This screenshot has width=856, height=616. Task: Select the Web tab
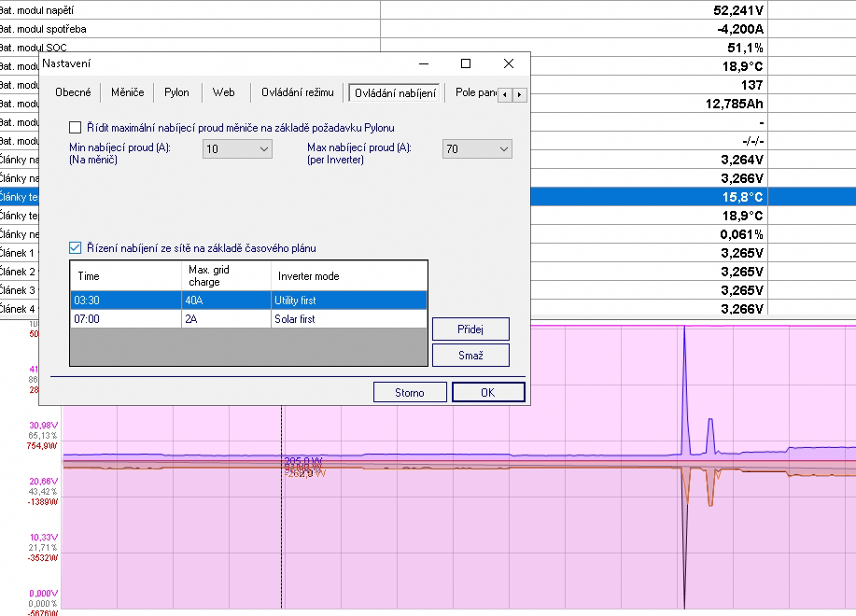click(x=224, y=92)
